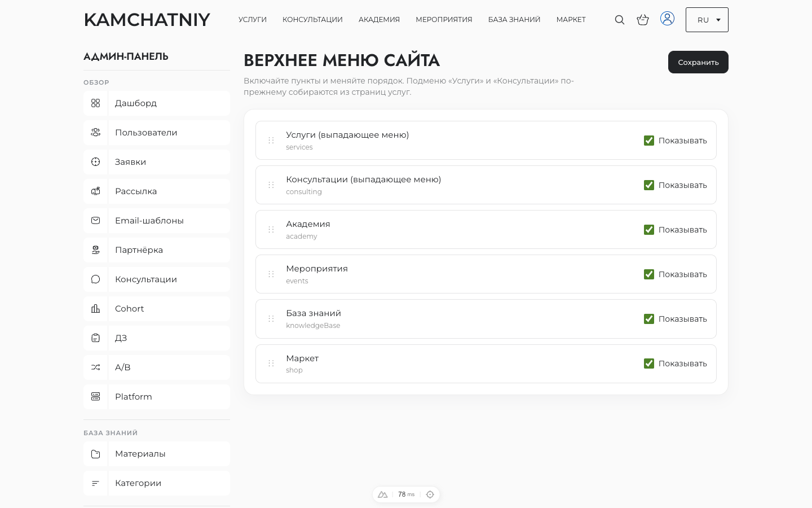Click the 'services' key text
This screenshot has width=812, height=508.
(x=299, y=147)
